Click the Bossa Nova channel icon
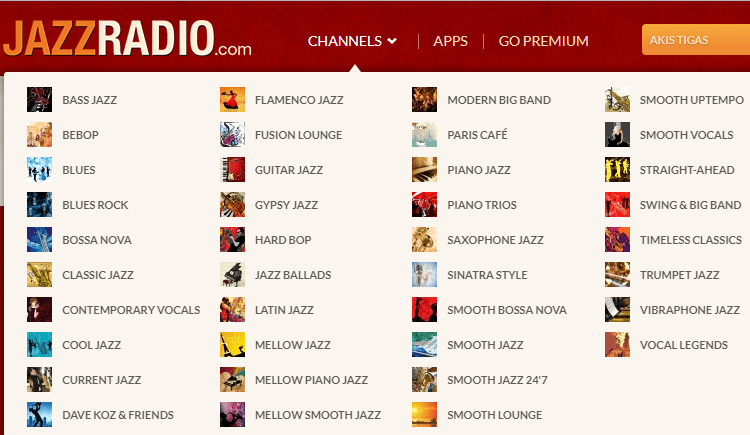 39,239
